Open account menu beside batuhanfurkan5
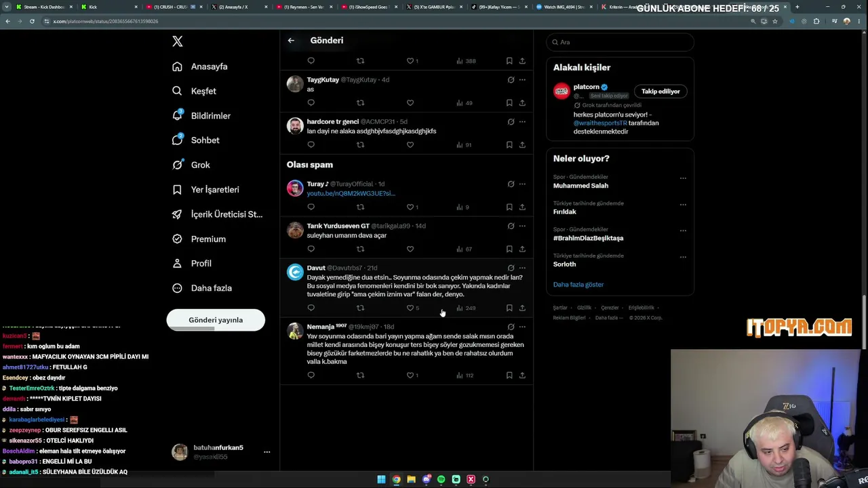Screen dimensions: 868x488 point(267,452)
